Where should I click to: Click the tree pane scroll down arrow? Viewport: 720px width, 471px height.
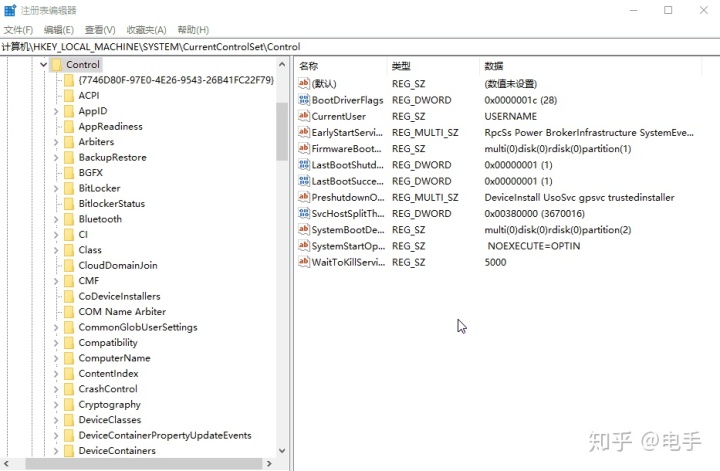pos(282,451)
